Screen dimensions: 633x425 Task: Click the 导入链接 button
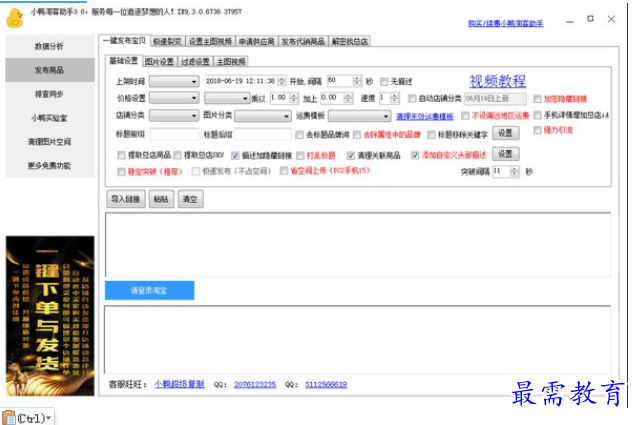click(126, 199)
